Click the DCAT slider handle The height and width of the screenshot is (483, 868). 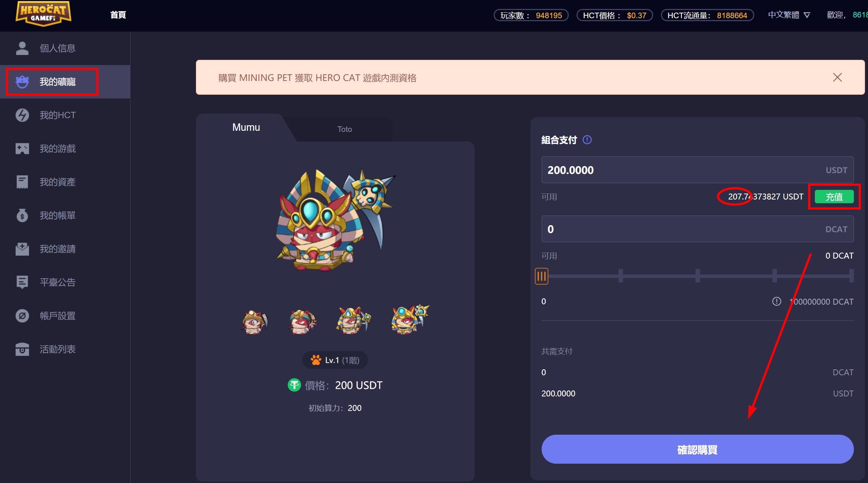click(x=542, y=276)
